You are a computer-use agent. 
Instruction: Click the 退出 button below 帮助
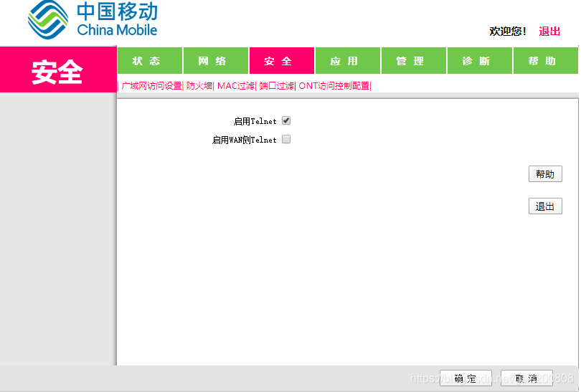pos(545,206)
